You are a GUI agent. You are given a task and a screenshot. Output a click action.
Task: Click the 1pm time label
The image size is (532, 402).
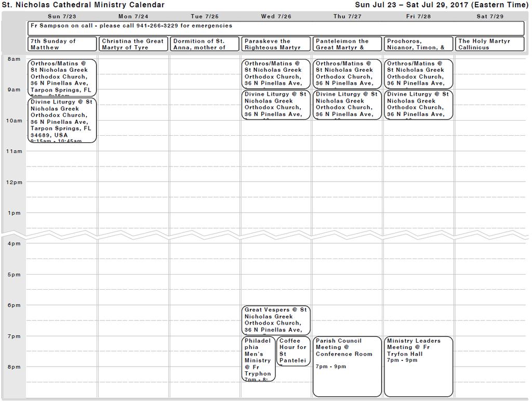[x=14, y=213]
